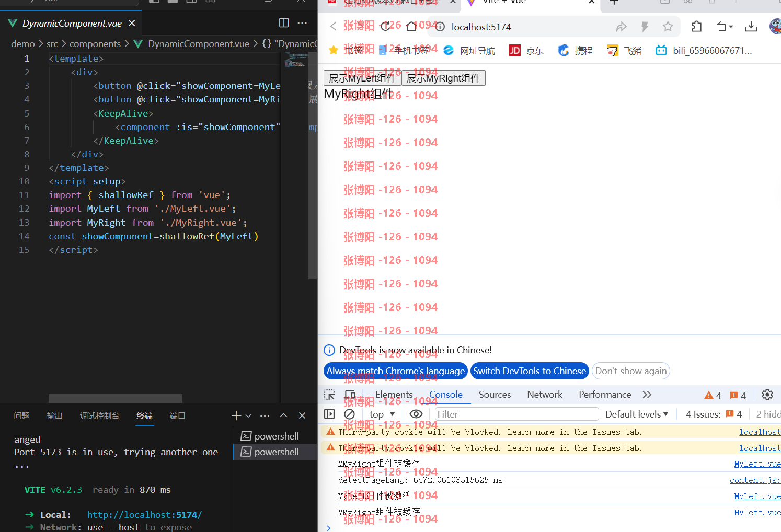Open the 携程 bookmark
Image resolution: width=781 pixels, height=532 pixels.
(575, 50)
